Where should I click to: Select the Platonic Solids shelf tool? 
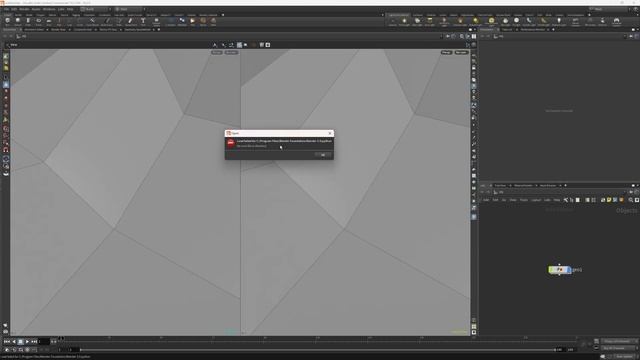[156, 22]
